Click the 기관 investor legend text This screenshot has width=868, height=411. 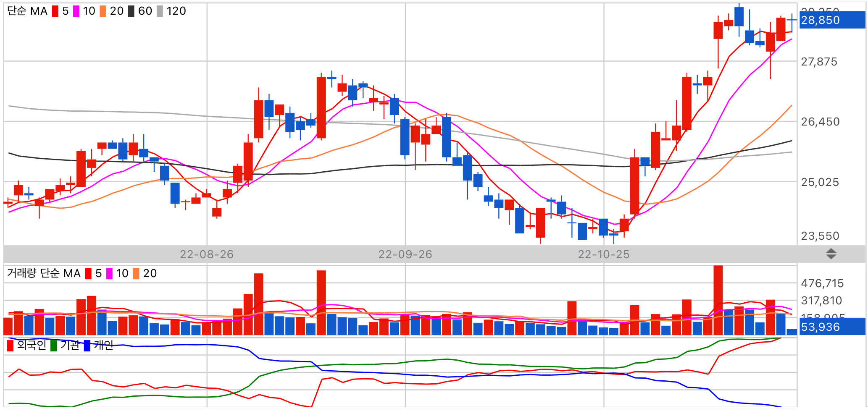tap(70, 345)
